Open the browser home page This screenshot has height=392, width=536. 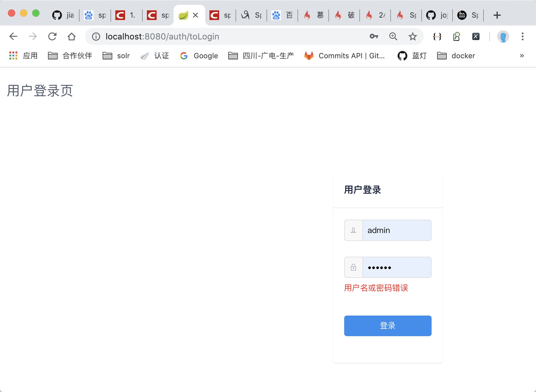pos(72,36)
